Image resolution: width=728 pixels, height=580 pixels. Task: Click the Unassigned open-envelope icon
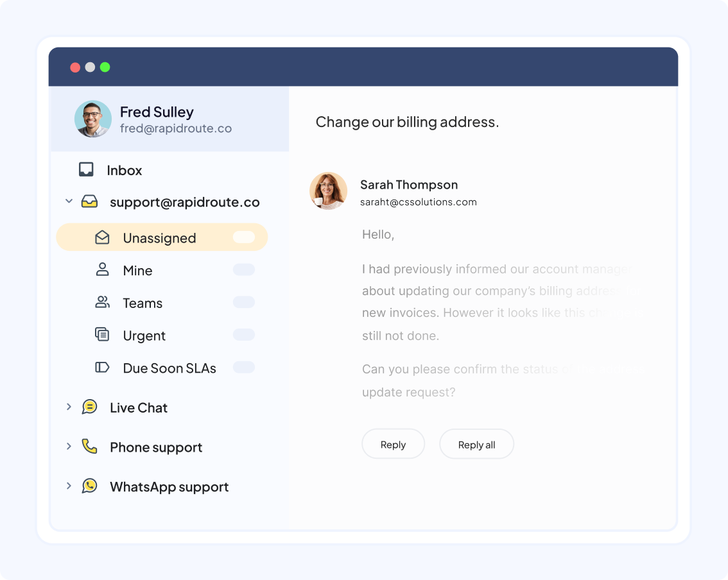103,237
